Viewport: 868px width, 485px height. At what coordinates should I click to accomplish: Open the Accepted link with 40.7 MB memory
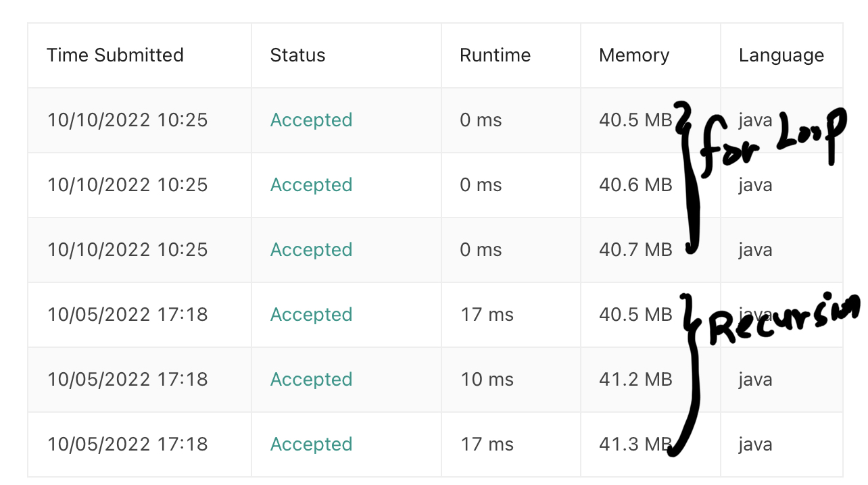[x=311, y=250]
